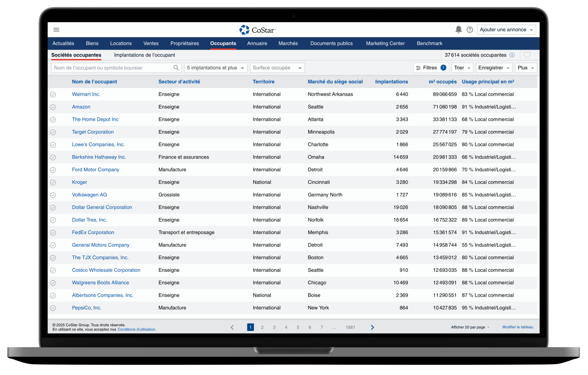The height and width of the screenshot is (375, 588).
Task: Switch to the Marchés tab
Action: pos(288,43)
